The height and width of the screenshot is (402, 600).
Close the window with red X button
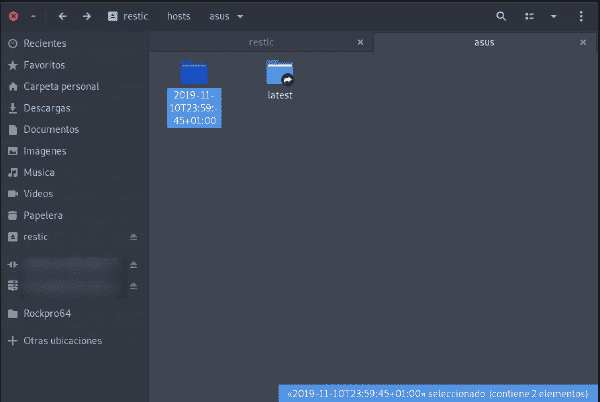click(13, 16)
